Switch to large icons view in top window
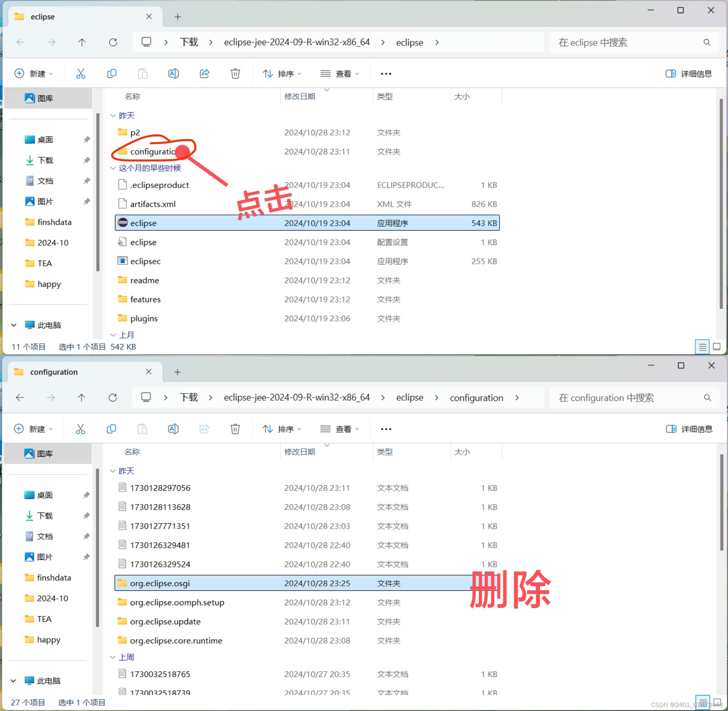This screenshot has height=711, width=728. click(717, 346)
